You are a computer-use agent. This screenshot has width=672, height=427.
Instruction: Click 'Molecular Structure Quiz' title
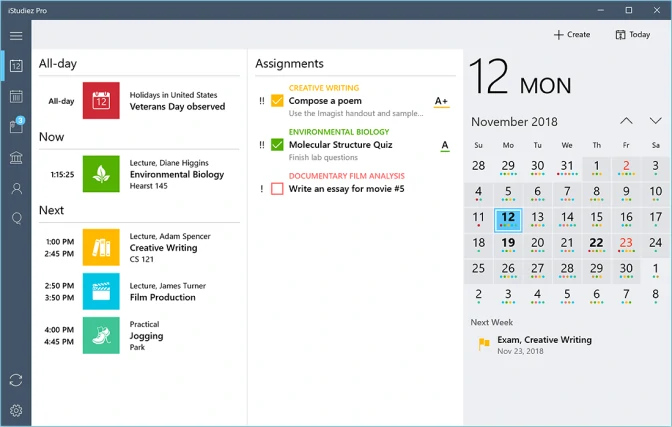pyautogui.click(x=340, y=145)
